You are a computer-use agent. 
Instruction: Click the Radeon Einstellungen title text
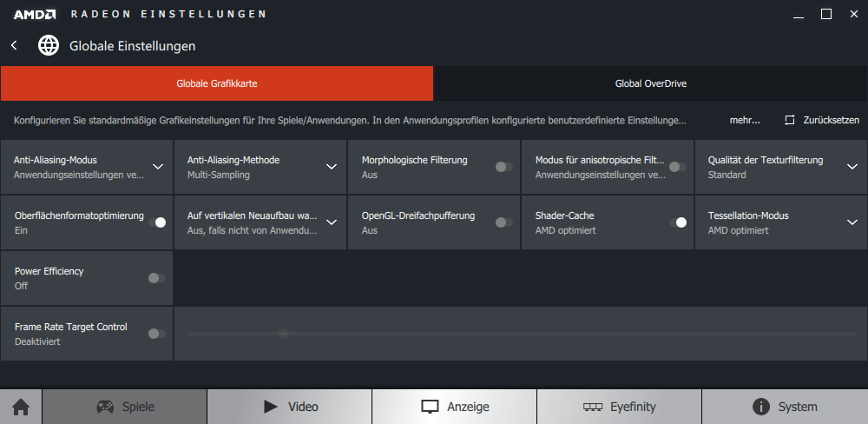pos(169,15)
